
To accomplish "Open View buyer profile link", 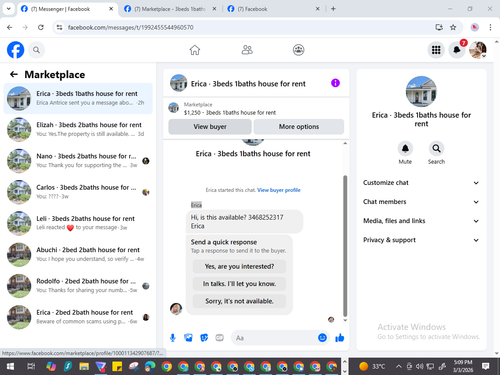I will click(x=279, y=190).
